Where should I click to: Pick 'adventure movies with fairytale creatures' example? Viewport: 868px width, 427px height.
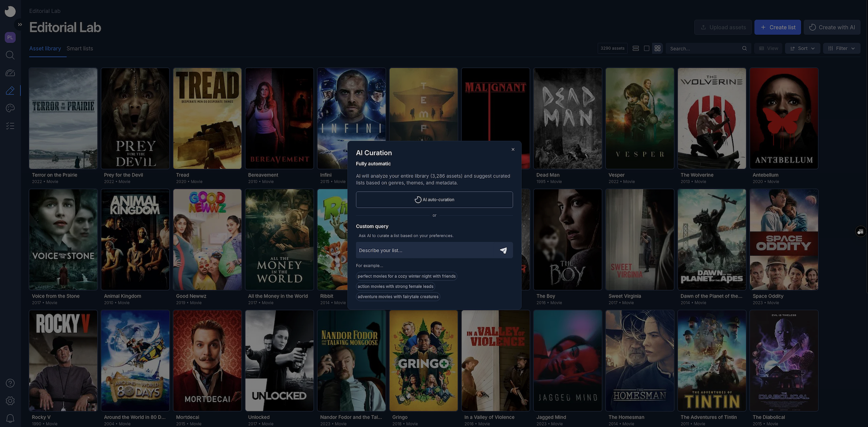pyautogui.click(x=398, y=297)
